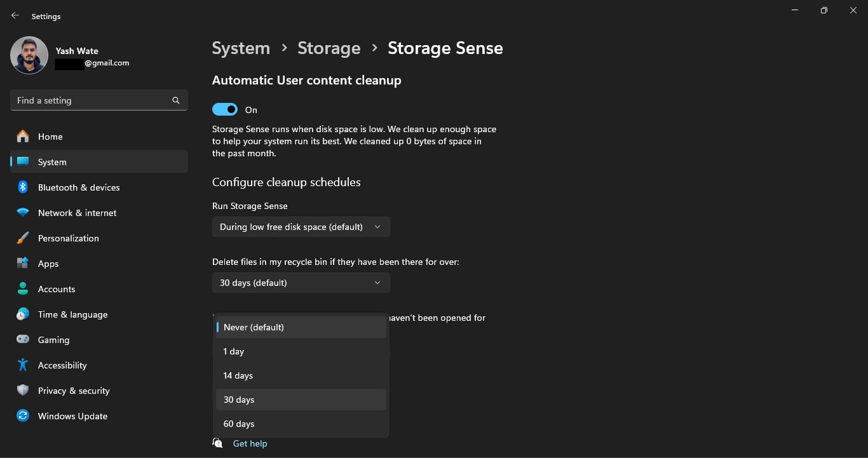Close the Settings window
The width and height of the screenshot is (868, 458).
pyautogui.click(x=853, y=10)
